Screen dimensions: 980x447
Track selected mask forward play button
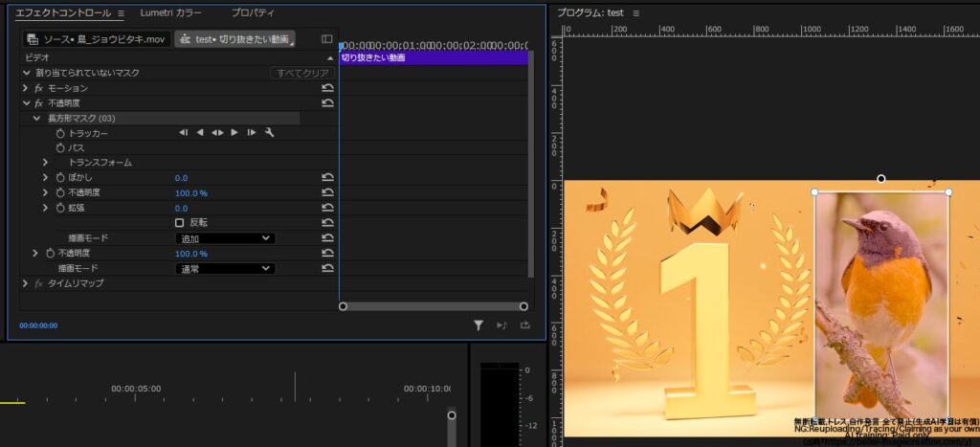click(x=234, y=132)
